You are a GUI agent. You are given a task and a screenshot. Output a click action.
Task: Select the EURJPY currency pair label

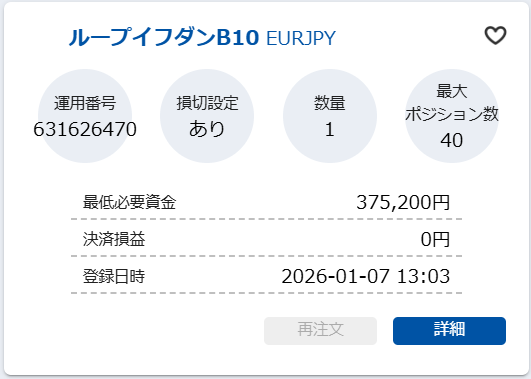coord(301,38)
